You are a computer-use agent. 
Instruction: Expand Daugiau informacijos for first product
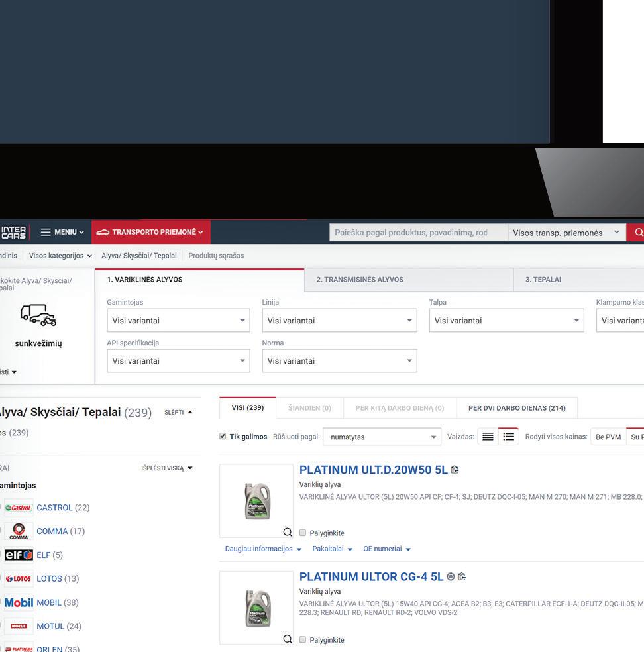[x=263, y=549]
